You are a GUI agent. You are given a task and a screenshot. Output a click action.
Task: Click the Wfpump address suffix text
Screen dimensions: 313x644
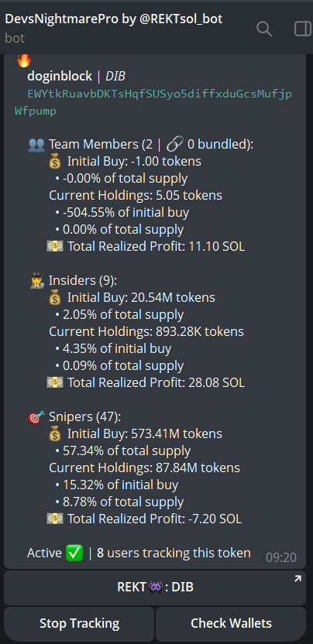click(x=36, y=111)
